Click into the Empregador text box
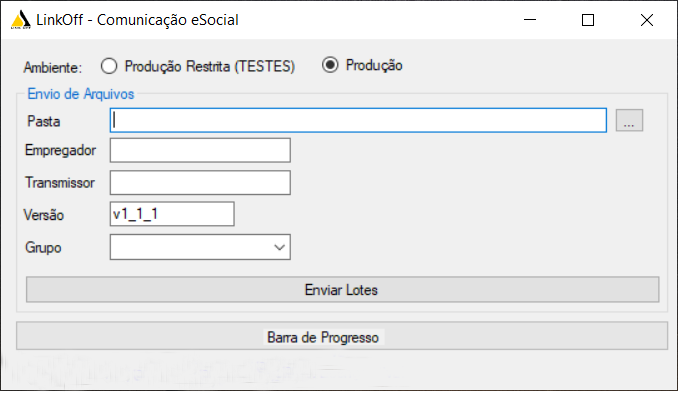This screenshot has height=400, width=678. point(200,150)
